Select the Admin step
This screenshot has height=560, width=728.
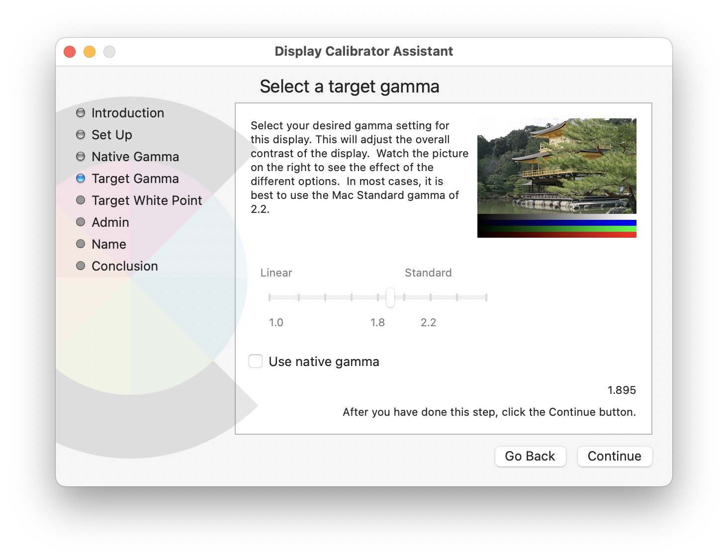[110, 222]
